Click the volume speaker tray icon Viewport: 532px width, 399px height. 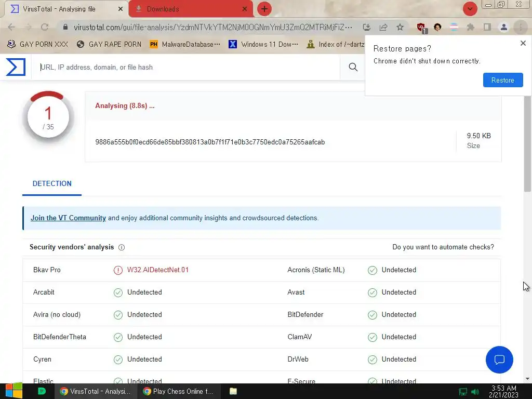(x=475, y=392)
